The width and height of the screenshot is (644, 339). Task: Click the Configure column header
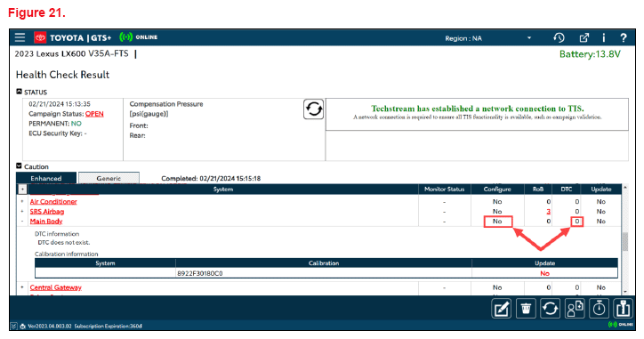pyautogui.click(x=497, y=189)
